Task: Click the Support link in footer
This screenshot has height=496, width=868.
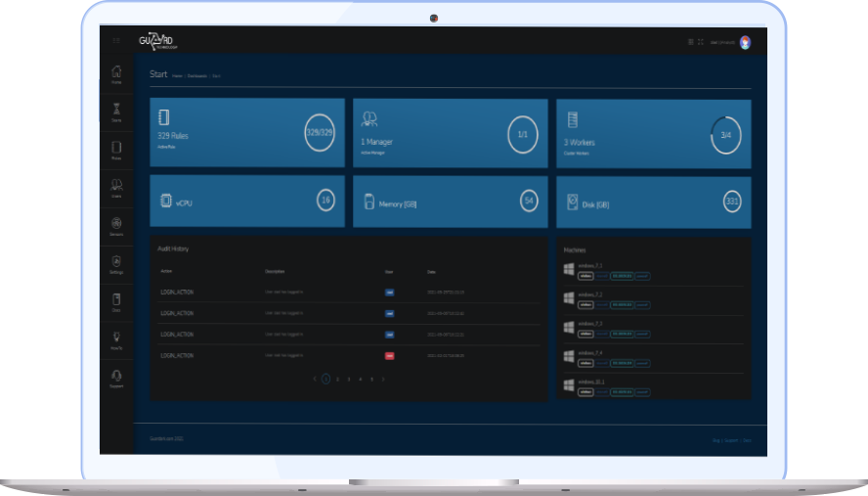Action: coord(732,440)
